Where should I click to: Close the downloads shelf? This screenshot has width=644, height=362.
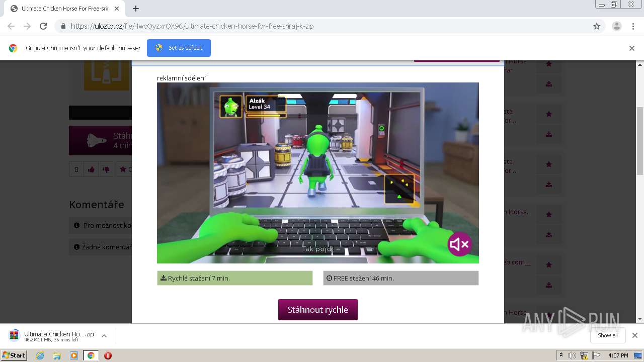[635, 335]
